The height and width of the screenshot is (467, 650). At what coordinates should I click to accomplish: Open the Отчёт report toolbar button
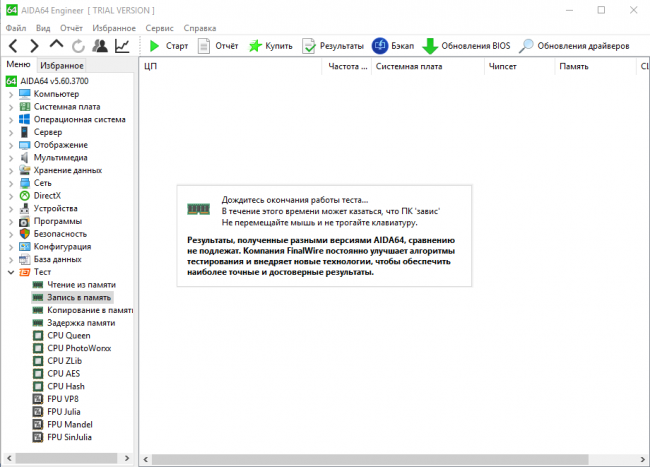click(218, 46)
